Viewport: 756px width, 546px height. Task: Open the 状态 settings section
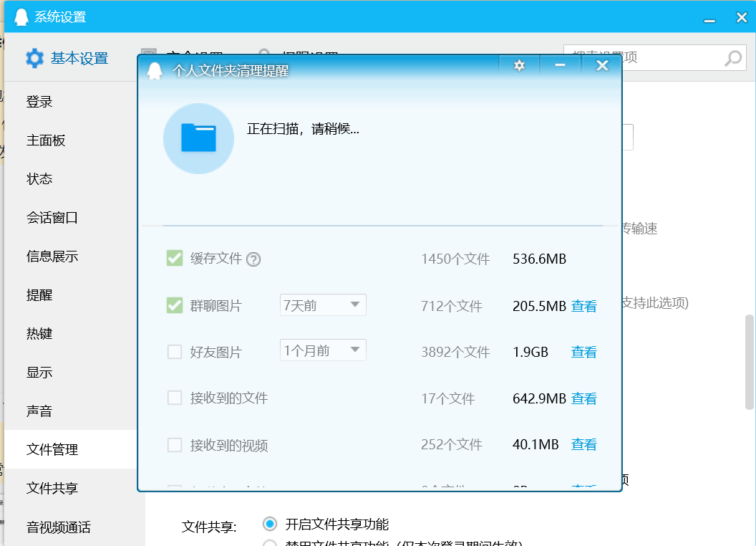(x=39, y=179)
